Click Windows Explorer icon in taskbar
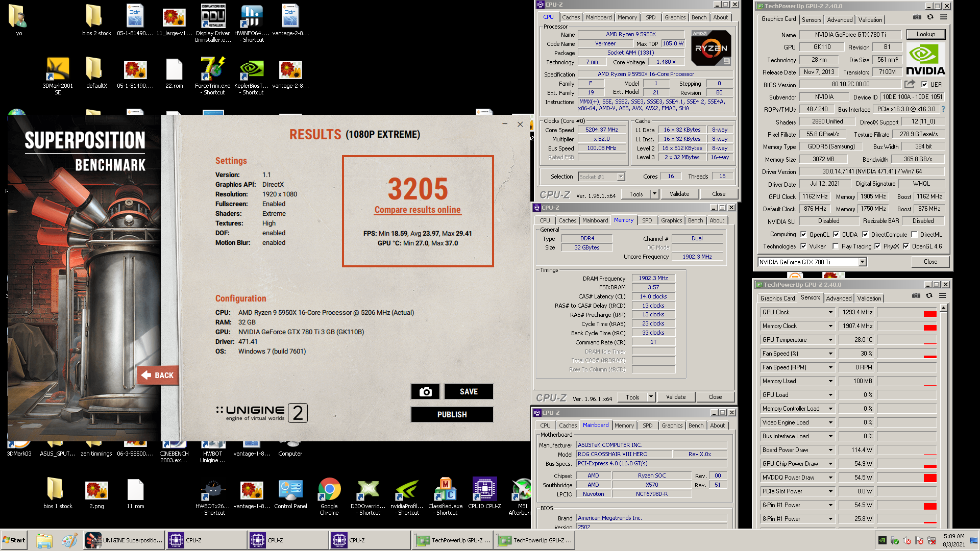 (x=44, y=540)
